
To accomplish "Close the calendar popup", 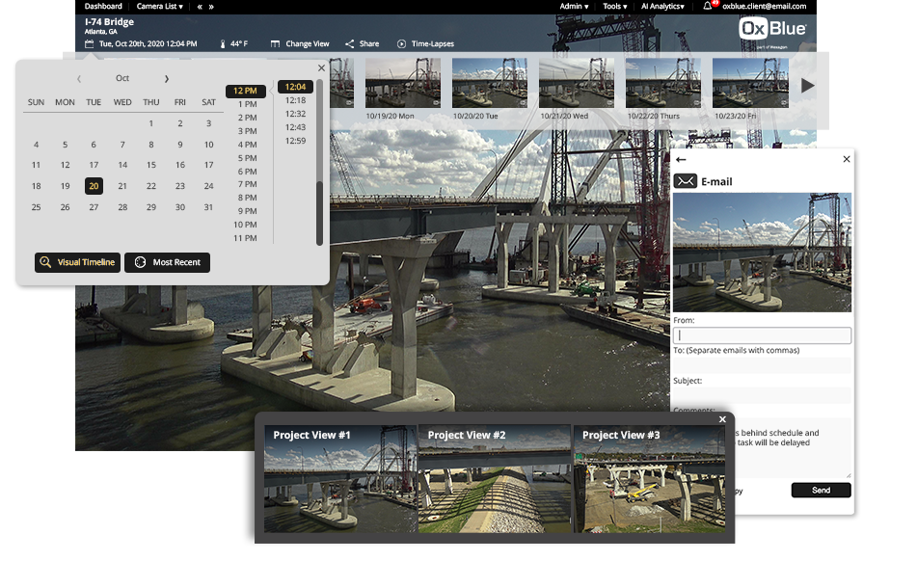I will pos(321,67).
